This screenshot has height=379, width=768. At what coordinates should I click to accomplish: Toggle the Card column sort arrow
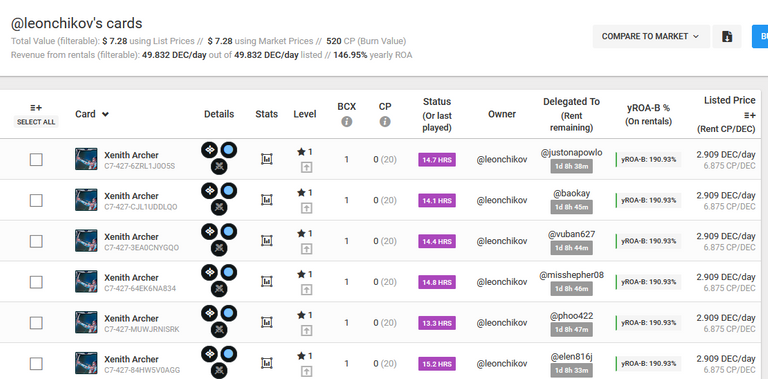pyautogui.click(x=105, y=114)
